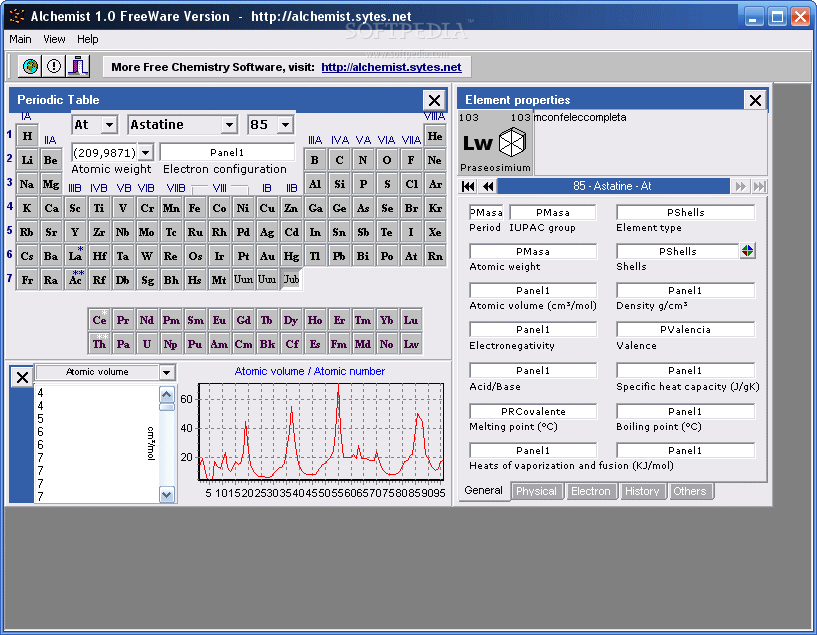Click the colored shells diagram icon

[x=747, y=251]
